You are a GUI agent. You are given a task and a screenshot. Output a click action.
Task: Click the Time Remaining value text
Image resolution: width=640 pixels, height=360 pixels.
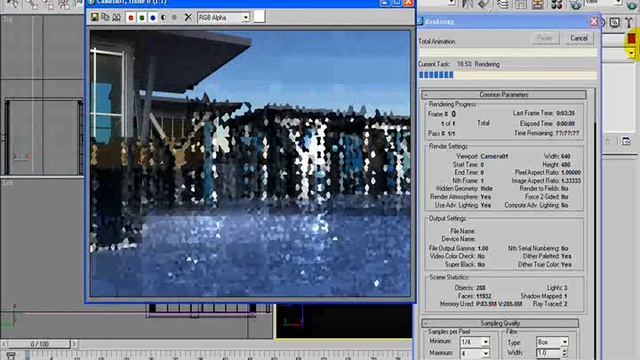[x=567, y=133]
